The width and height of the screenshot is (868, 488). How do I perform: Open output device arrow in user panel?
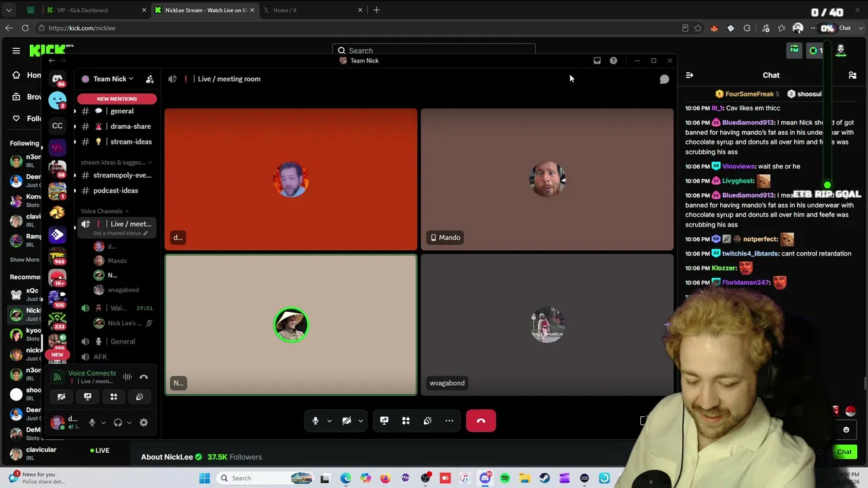(129, 422)
